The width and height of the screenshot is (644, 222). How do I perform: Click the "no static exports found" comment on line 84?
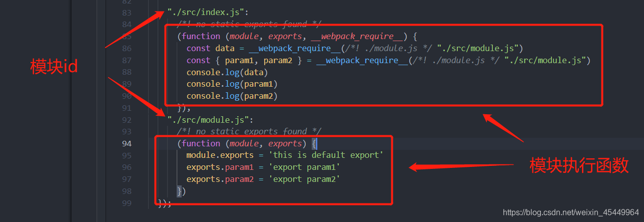[x=249, y=24]
